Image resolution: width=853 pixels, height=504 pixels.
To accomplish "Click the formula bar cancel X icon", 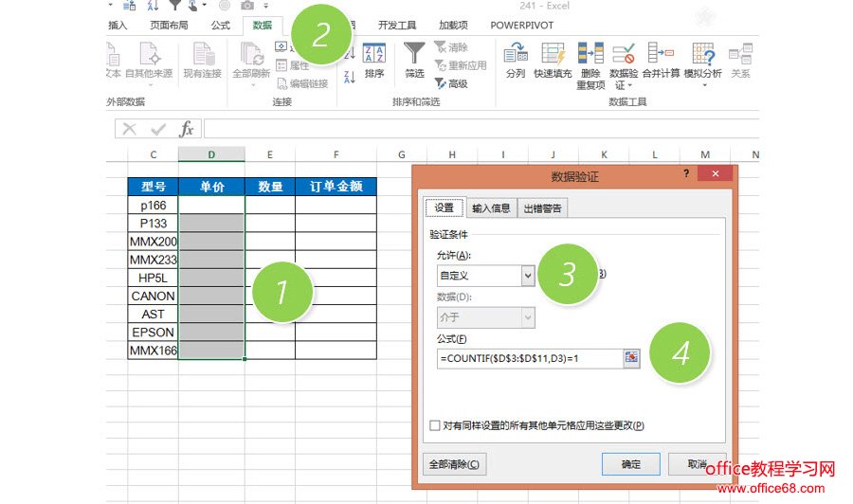I will [x=130, y=129].
